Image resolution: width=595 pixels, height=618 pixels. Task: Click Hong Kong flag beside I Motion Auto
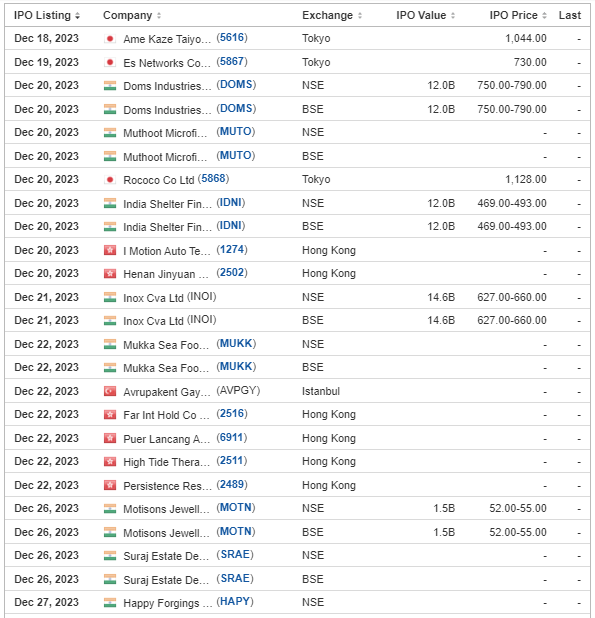pyautogui.click(x=110, y=250)
